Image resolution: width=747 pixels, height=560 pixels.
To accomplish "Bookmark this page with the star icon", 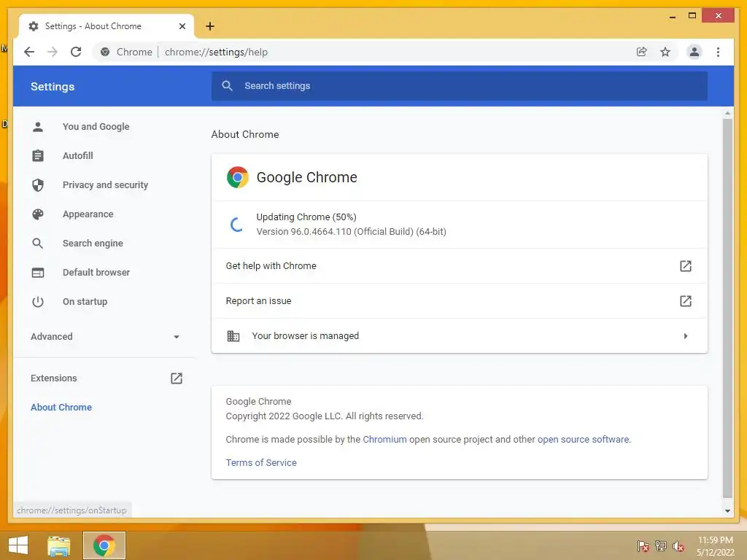I will point(665,52).
